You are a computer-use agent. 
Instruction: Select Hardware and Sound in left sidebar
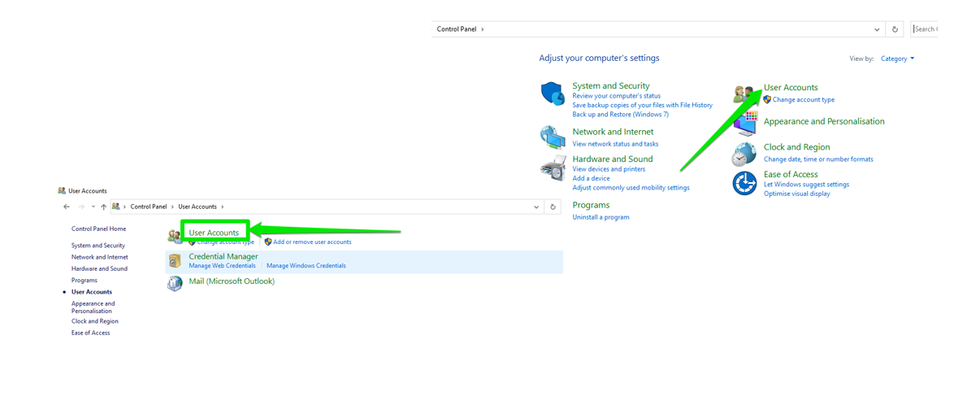(x=99, y=268)
